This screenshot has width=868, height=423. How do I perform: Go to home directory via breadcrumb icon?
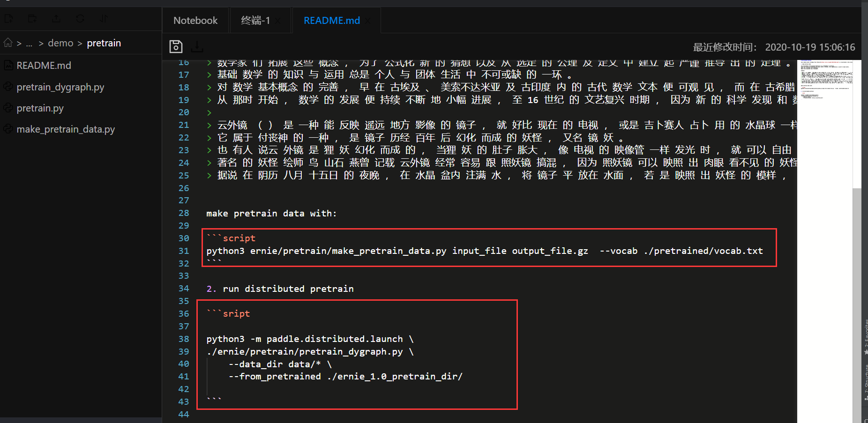coord(8,43)
